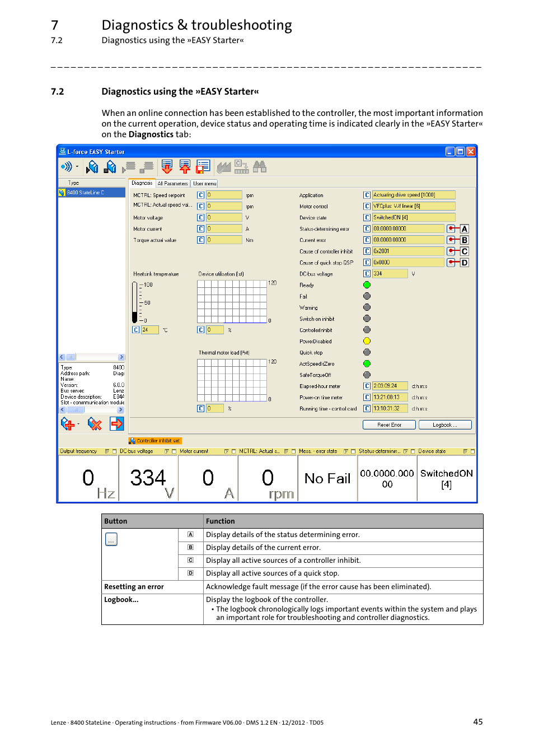Screen dimensions: 534x756
Task: Click the C icon beside Motor voltage
Action: point(200,218)
